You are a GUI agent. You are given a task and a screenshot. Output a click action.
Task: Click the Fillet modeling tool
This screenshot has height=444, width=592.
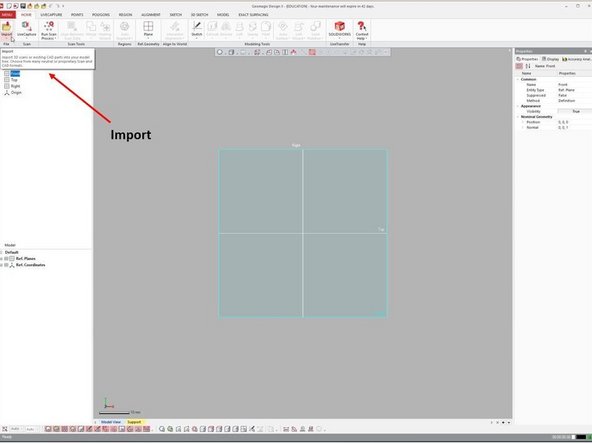pyautogui.click(x=266, y=29)
